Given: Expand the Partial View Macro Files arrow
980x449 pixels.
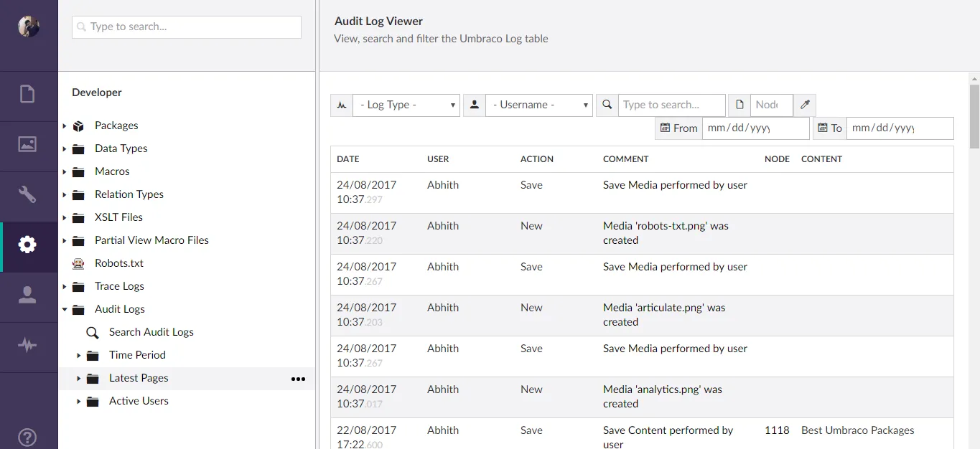Looking at the screenshot, I should (x=64, y=240).
